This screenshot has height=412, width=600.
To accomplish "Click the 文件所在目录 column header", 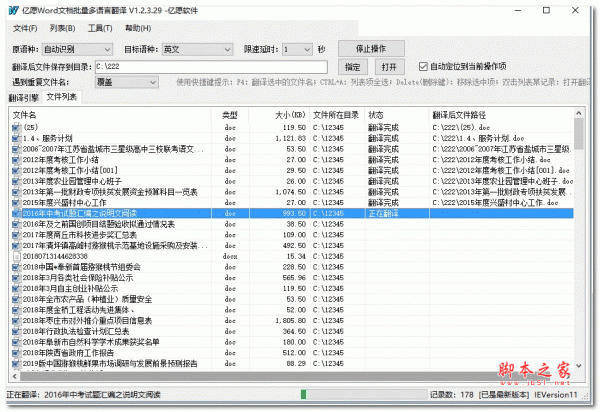I will (x=336, y=115).
